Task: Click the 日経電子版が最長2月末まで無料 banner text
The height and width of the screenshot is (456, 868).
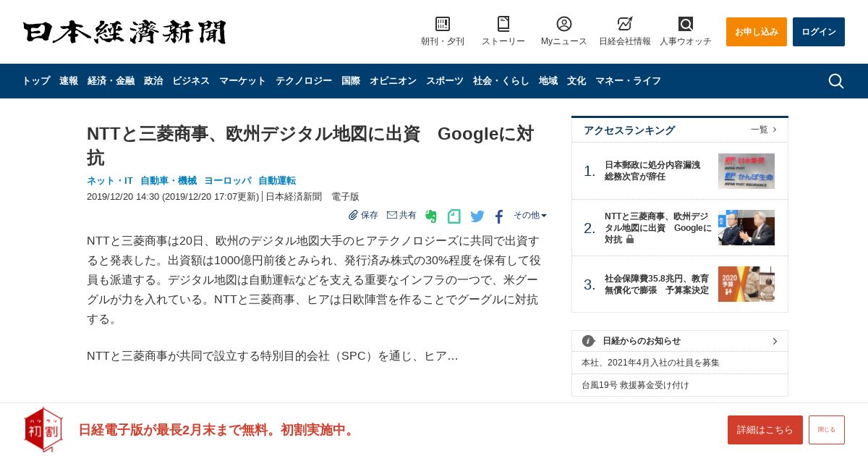Action: pyautogui.click(x=218, y=430)
